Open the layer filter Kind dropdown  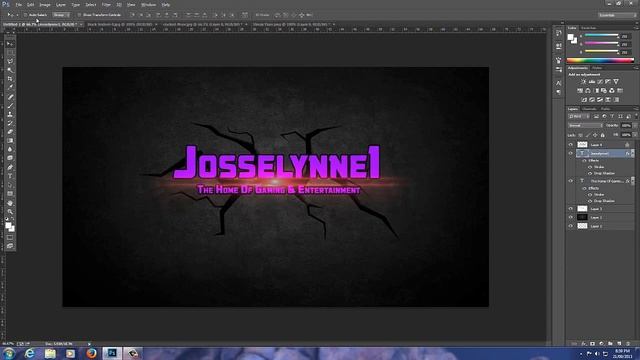578,117
